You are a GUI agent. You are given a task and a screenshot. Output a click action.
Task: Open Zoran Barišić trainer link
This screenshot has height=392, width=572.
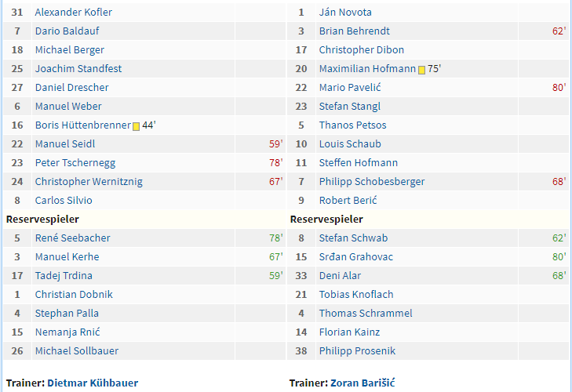[x=363, y=383]
